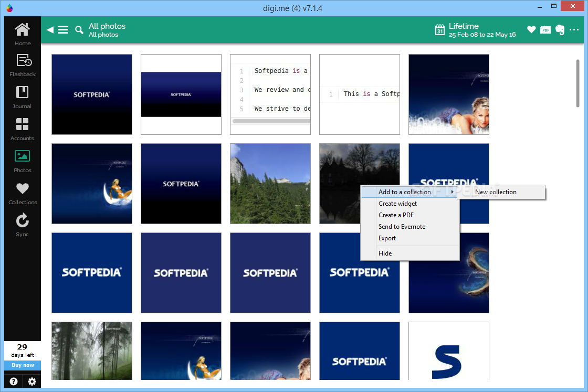Open settings gear icon
588x392 pixels.
32,382
